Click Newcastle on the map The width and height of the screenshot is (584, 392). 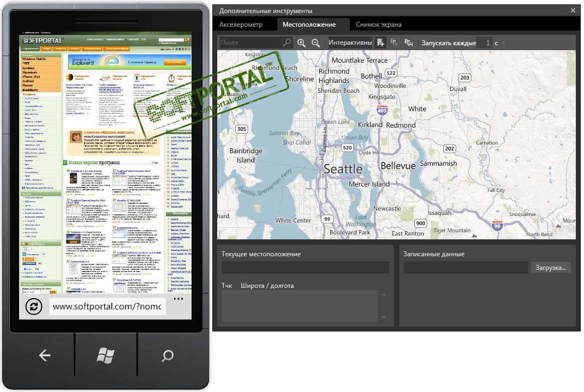(388, 209)
